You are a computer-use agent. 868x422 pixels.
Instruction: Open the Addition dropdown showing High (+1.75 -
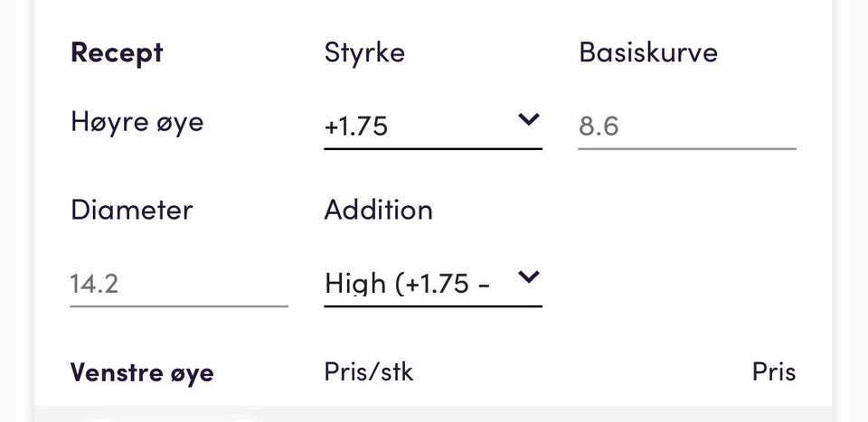[433, 284]
